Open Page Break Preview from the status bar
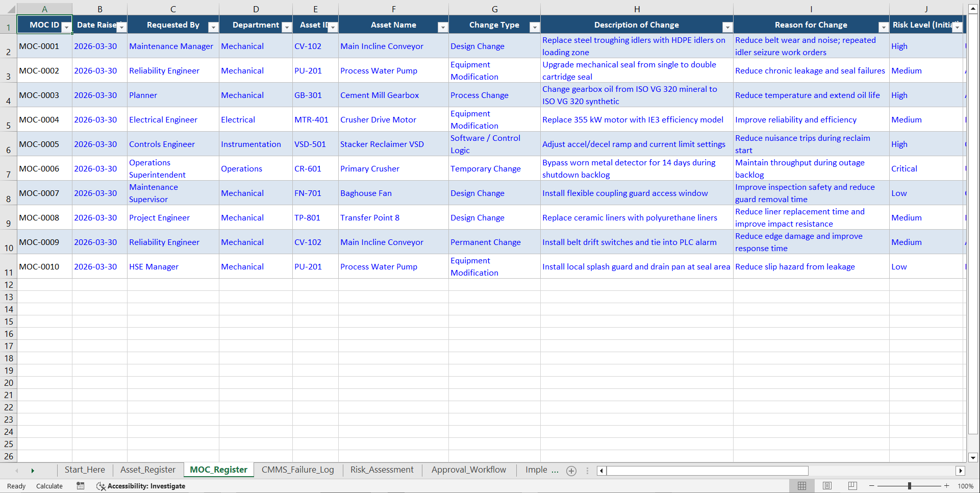The image size is (980, 493). point(851,485)
